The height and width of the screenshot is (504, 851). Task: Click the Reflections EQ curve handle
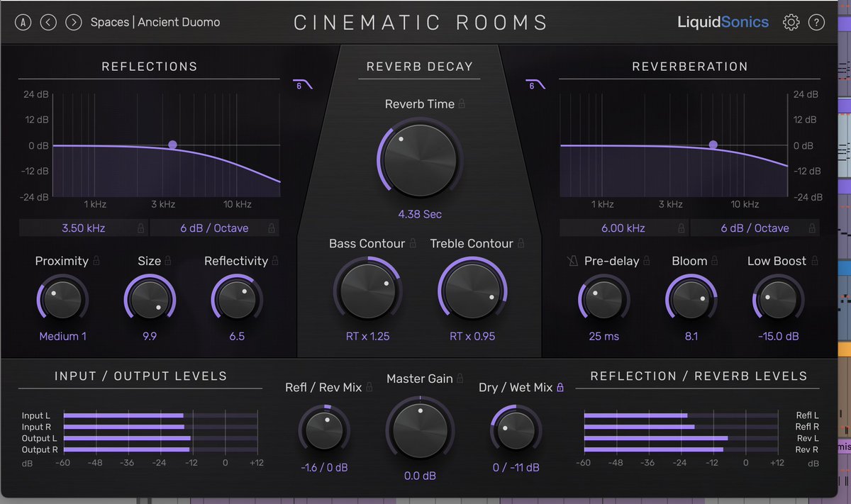pyautogui.click(x=172, y=145)
